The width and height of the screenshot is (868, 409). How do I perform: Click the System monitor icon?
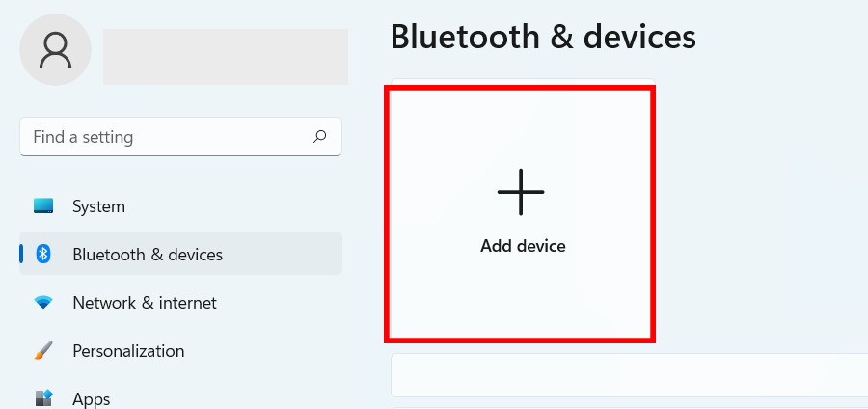43,205
